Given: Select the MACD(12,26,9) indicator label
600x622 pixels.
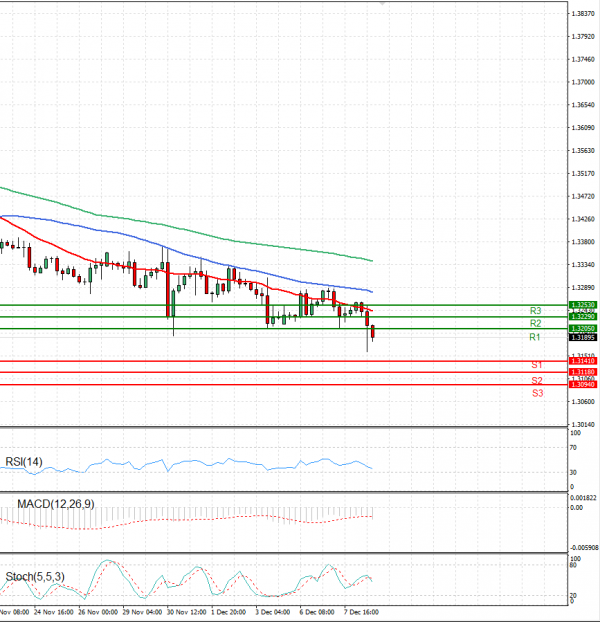Looking at the screenshot, I should [x=56, y=504].
